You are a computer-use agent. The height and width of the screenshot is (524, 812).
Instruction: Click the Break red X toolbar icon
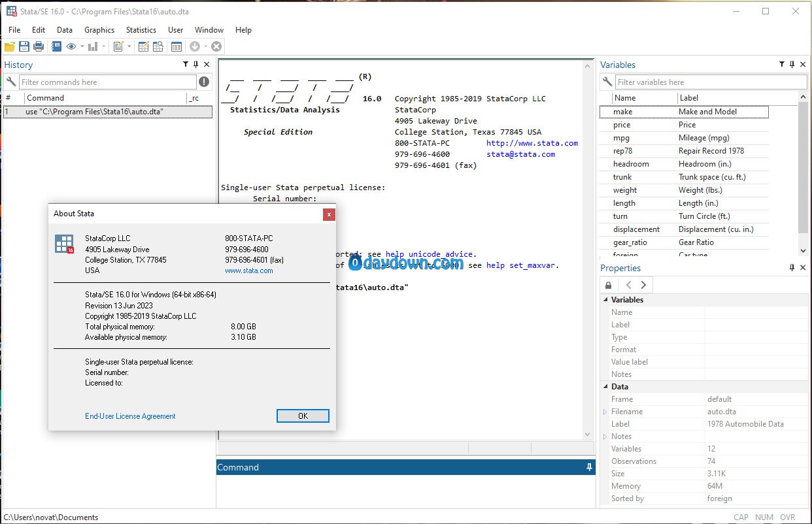[x=216, y=46]
